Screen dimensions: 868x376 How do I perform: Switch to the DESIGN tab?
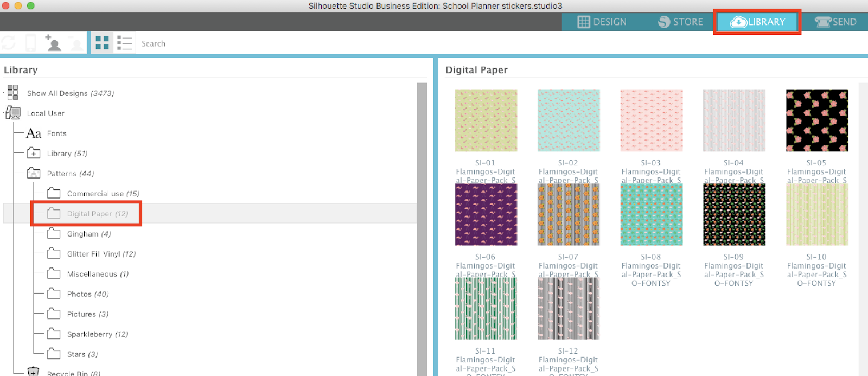click(602, 22)
